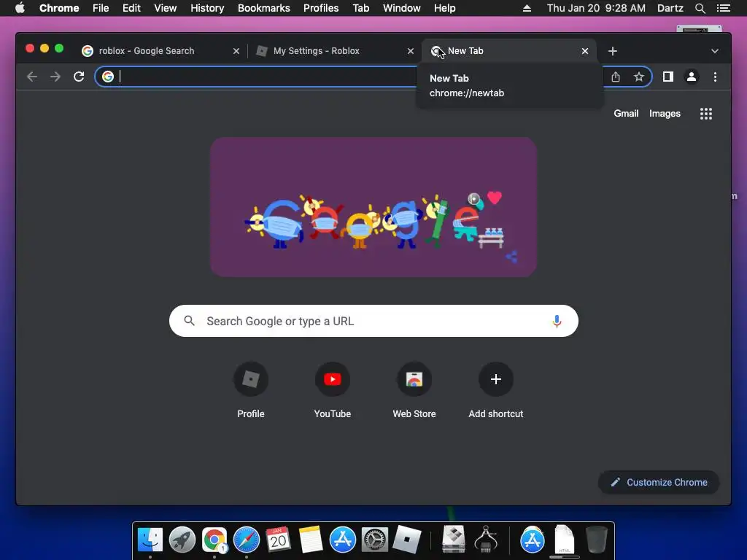Open the Edit menu
Viewport: 747px width, 560px height.
pyautogui.click(x=131, y=8)
